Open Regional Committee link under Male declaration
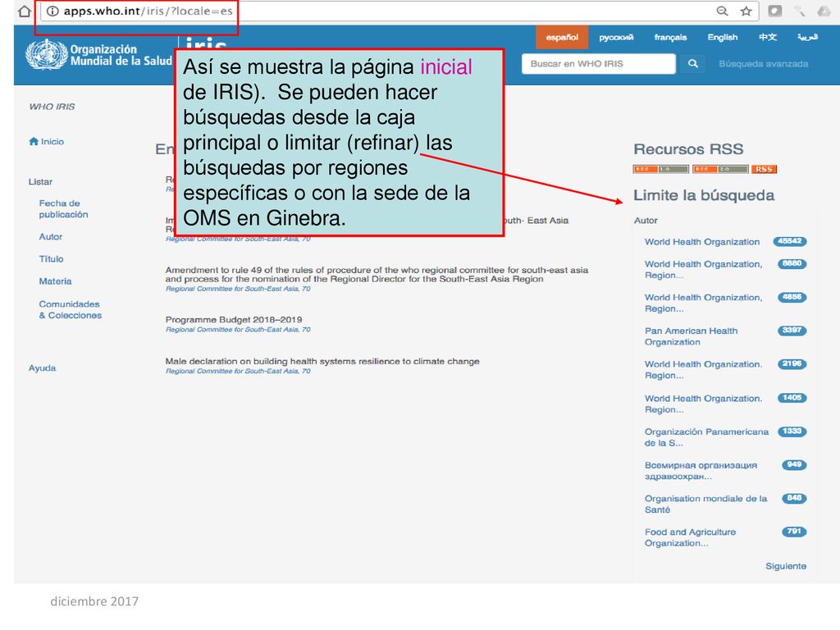 [238, 371]
